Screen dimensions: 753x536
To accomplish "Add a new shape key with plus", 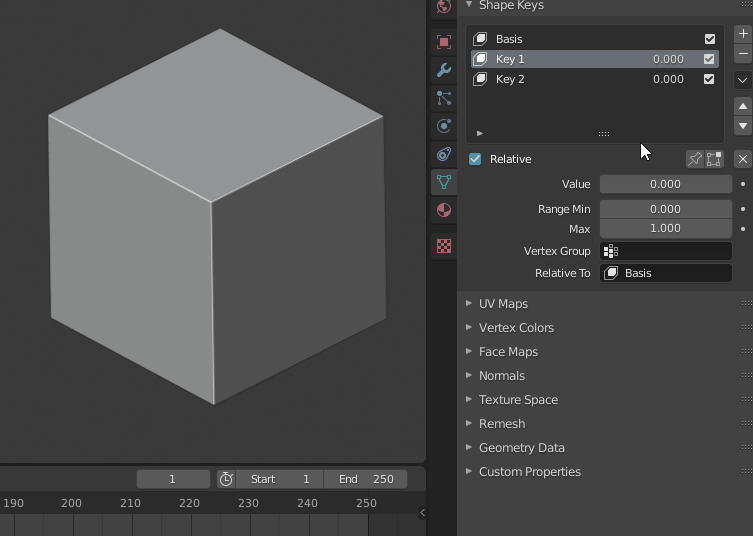I will coord(743,34).
